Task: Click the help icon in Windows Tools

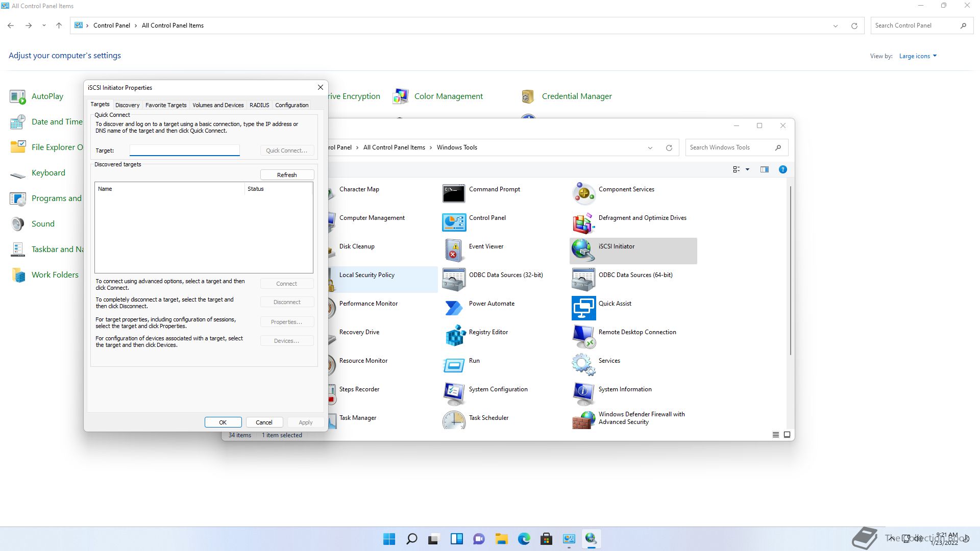Action: pos(782,169)
